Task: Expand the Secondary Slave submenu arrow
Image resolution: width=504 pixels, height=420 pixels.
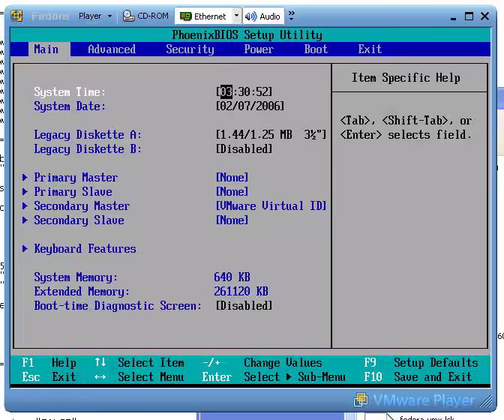Action: click(x=25, y=220)
